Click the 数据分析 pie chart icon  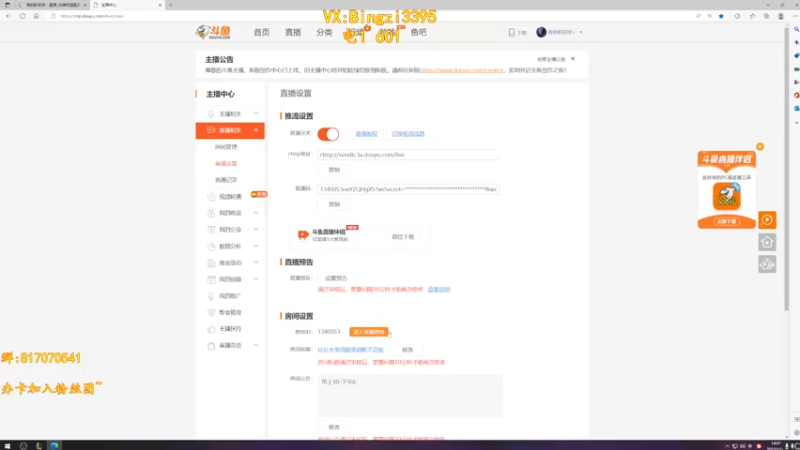pyautogui.click(x=211, y=246)
